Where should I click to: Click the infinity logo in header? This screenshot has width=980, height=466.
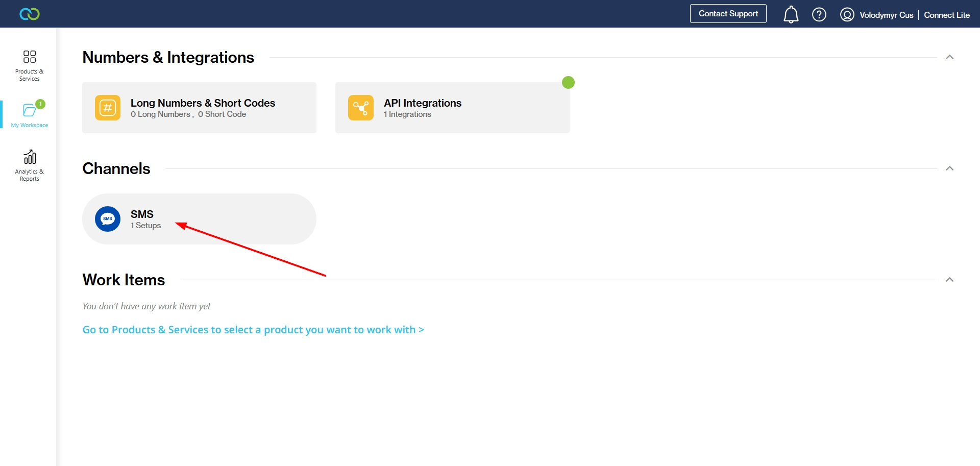(30, 14)
